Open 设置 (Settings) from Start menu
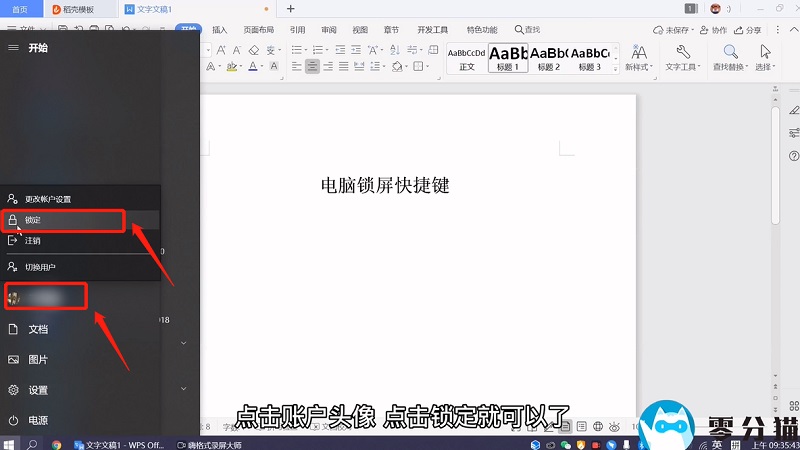 point(37,390)
